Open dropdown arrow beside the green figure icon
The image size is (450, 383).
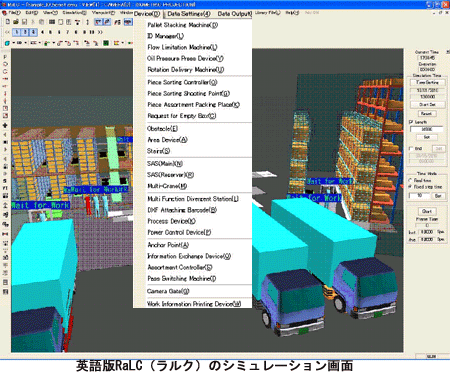[x=53, y=43]
